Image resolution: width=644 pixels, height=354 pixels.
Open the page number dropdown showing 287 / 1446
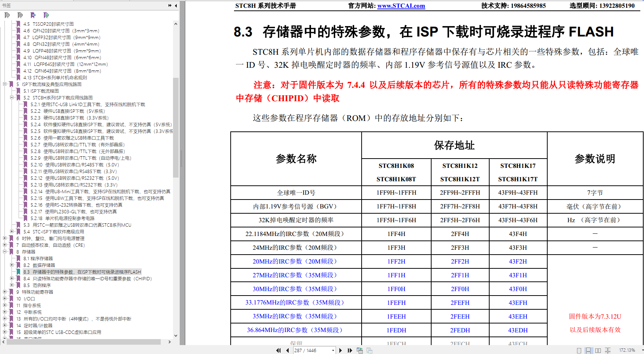pos(333,350)
